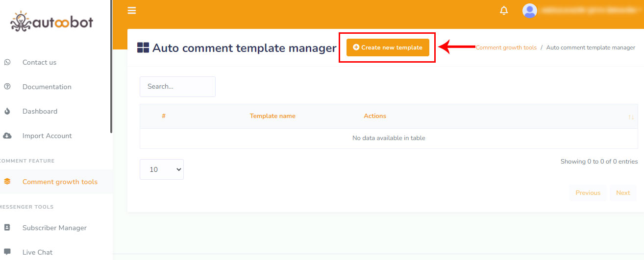
Task: Click the flame Dashboard icon
Action: point(7,111)
